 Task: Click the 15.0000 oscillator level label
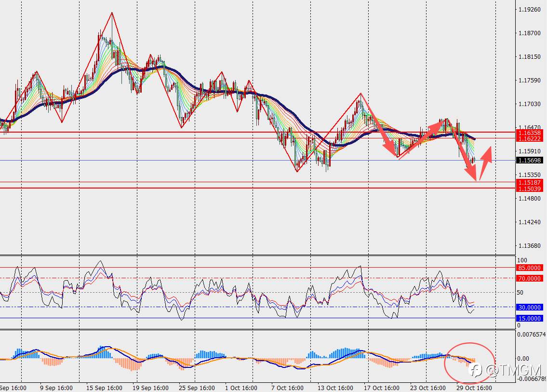coord(529,318)
